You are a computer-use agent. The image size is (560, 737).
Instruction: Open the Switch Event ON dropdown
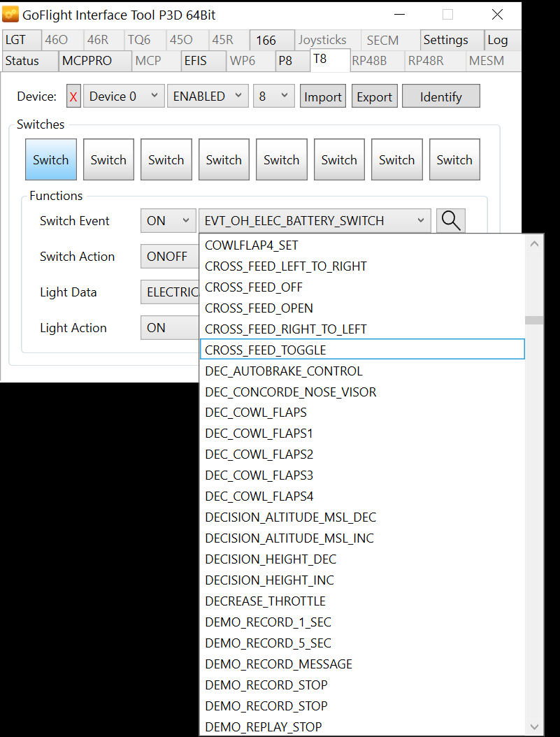pos(168,221)
